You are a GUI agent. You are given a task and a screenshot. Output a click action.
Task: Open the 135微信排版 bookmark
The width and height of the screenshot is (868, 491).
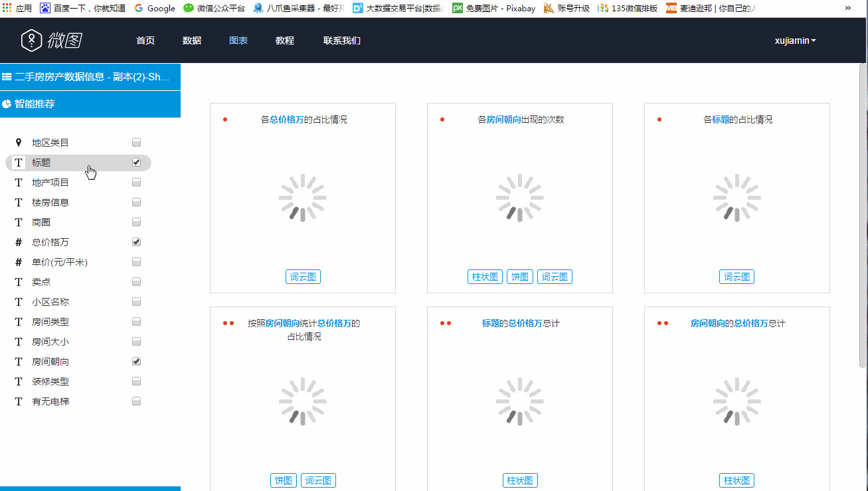coord(628,9)
